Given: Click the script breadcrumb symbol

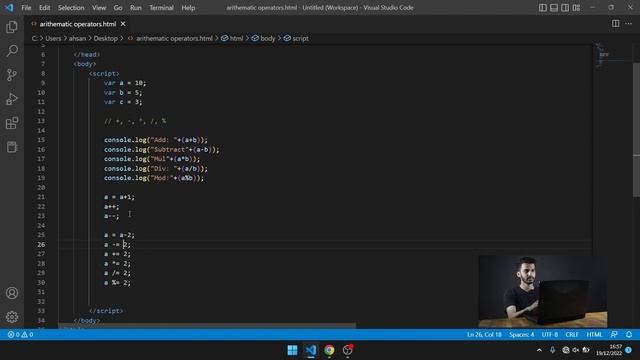Looking at the screenshot, I should (296, 38).
